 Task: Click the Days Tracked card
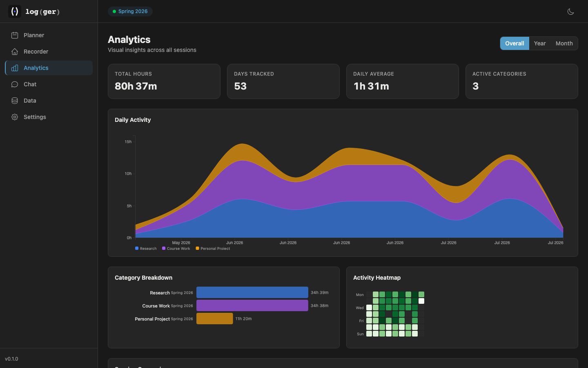pos(283,81)
